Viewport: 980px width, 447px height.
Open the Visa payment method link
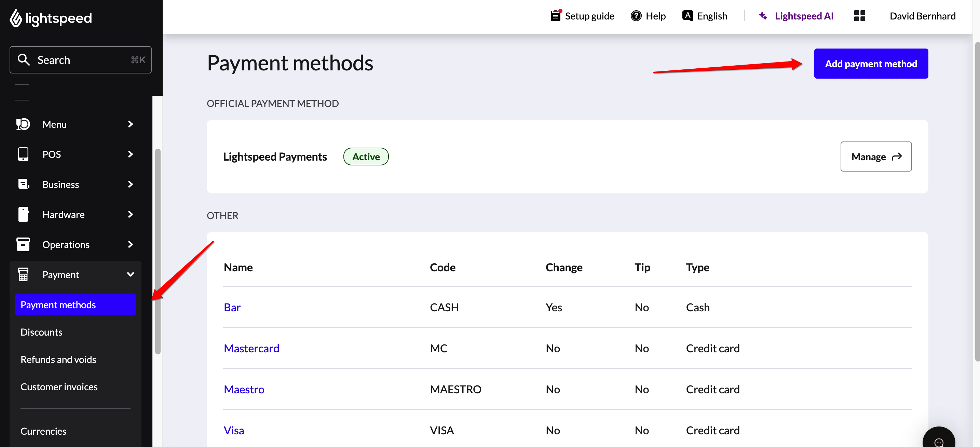coord(234,430)
